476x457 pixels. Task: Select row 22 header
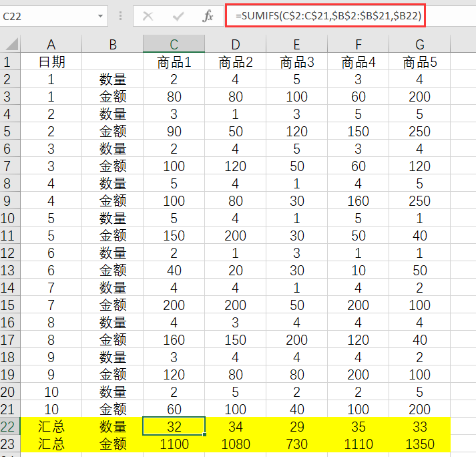(10, 427)
